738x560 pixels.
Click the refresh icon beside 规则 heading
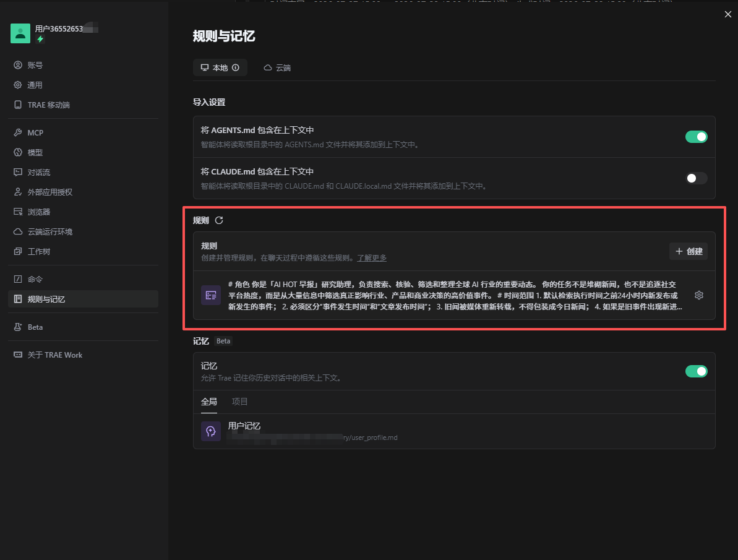coord(219,220)
